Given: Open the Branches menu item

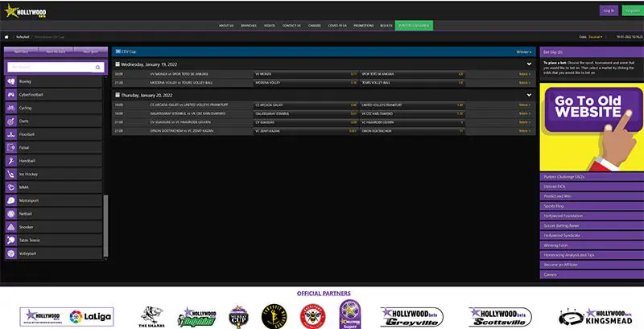Looking at the screenshot, I should (x=249, y=26).
